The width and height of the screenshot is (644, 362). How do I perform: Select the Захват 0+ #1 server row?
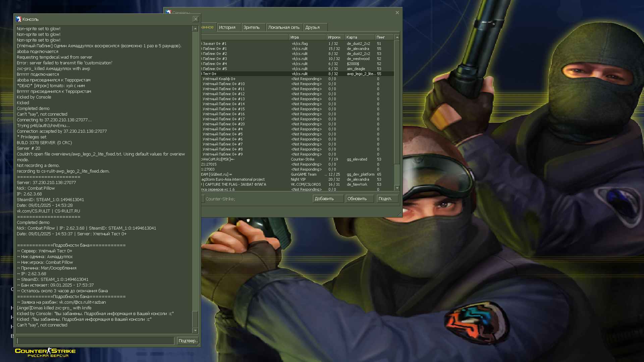[x=298, y=44]
